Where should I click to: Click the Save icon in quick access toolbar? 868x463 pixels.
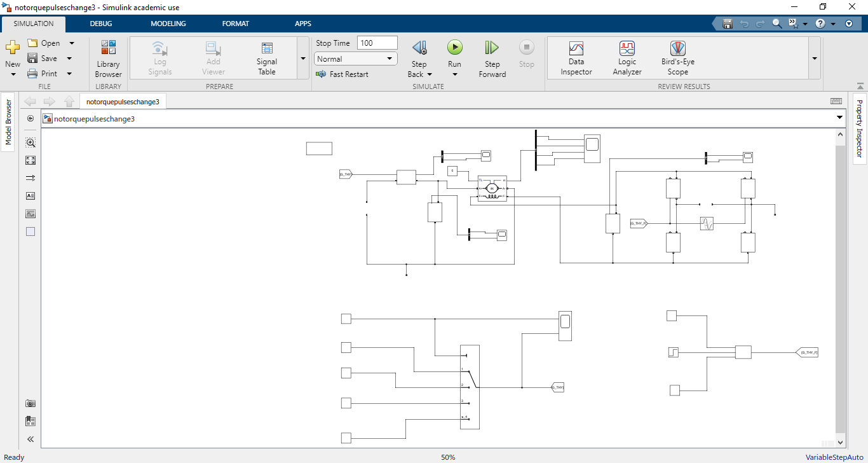coord(728,24)
